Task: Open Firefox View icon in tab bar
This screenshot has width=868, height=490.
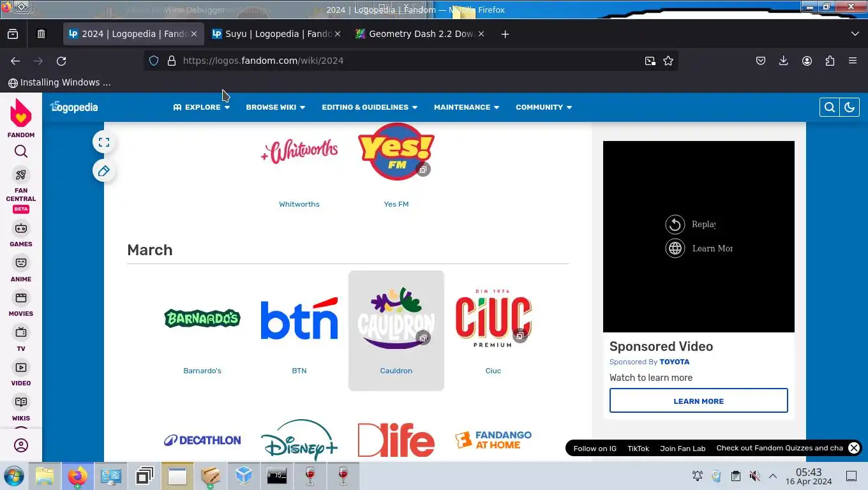Action: (x=13, y=34)
